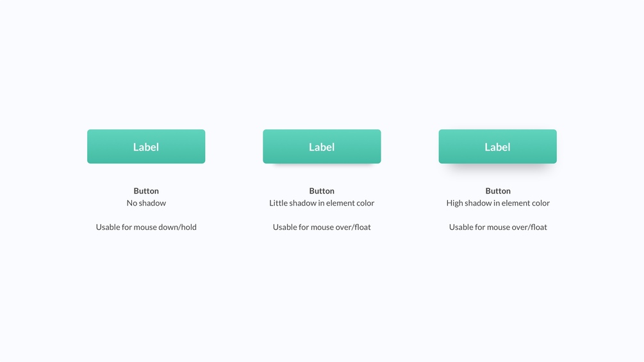Click the "High shadow in element color" text

pos(498,203)
